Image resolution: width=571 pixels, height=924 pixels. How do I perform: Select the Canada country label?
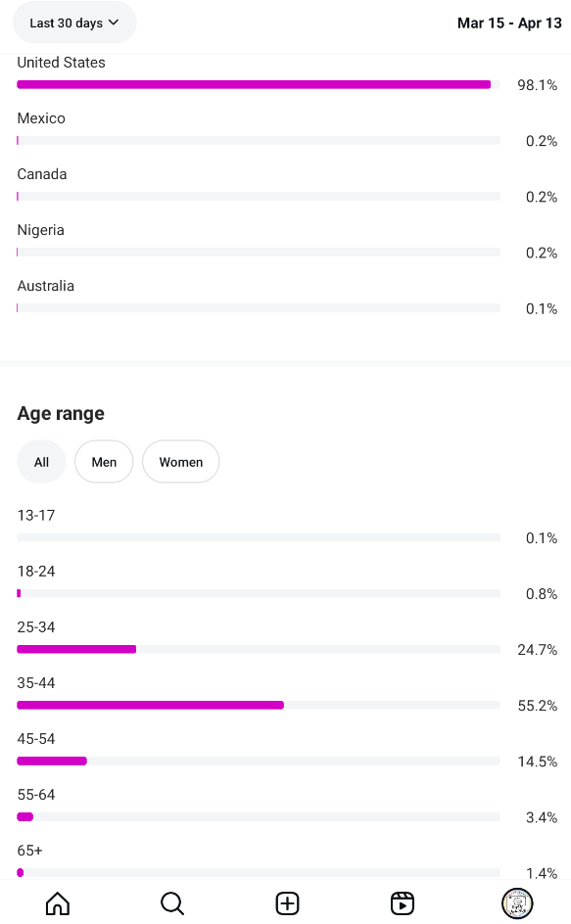tap(42, 174)
